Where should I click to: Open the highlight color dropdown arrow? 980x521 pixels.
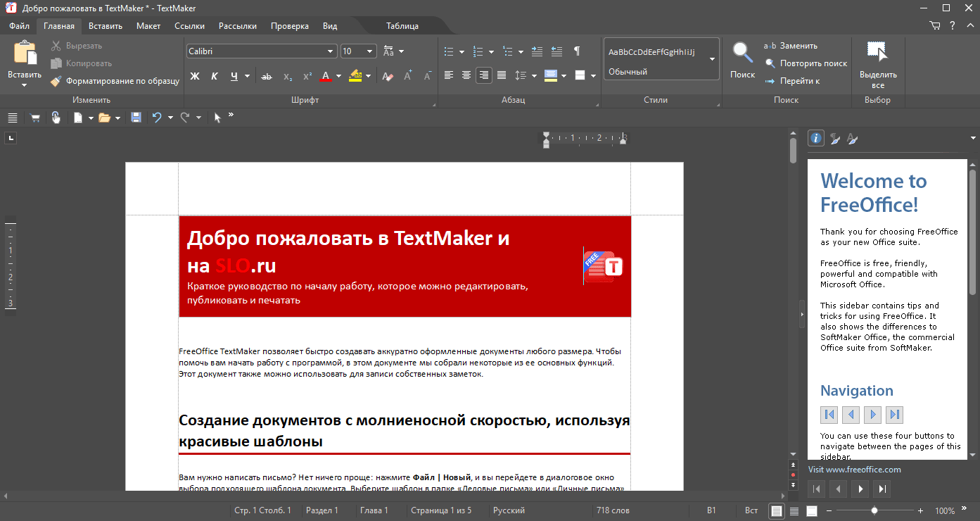tap(369, 76)
